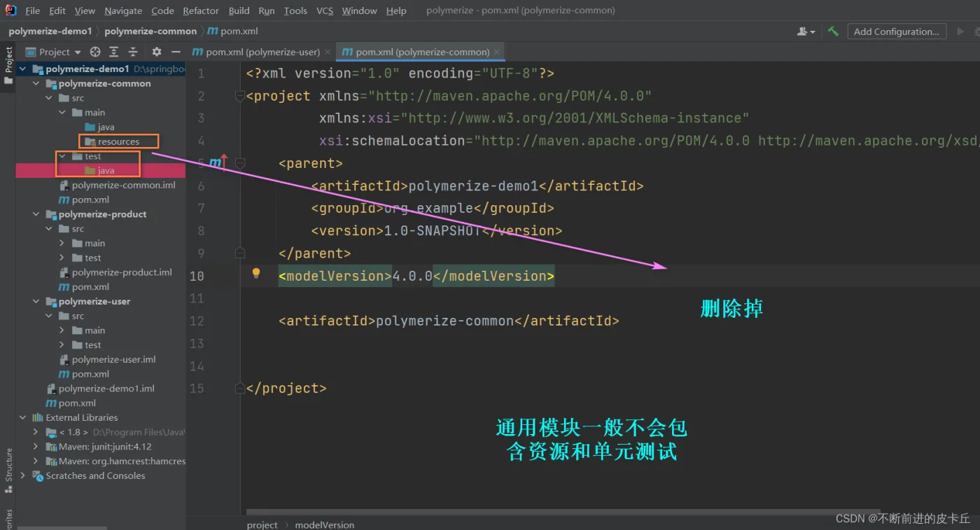Open the Help menu

396,11
